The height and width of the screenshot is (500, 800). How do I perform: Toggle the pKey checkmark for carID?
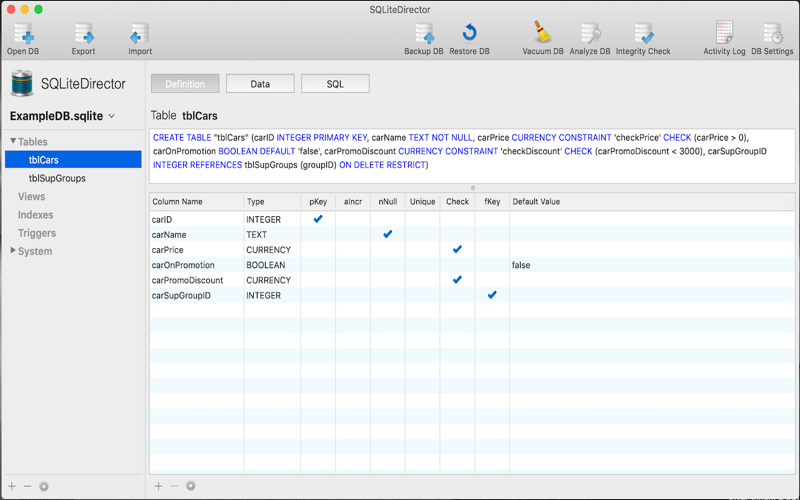tap(318, 219)
